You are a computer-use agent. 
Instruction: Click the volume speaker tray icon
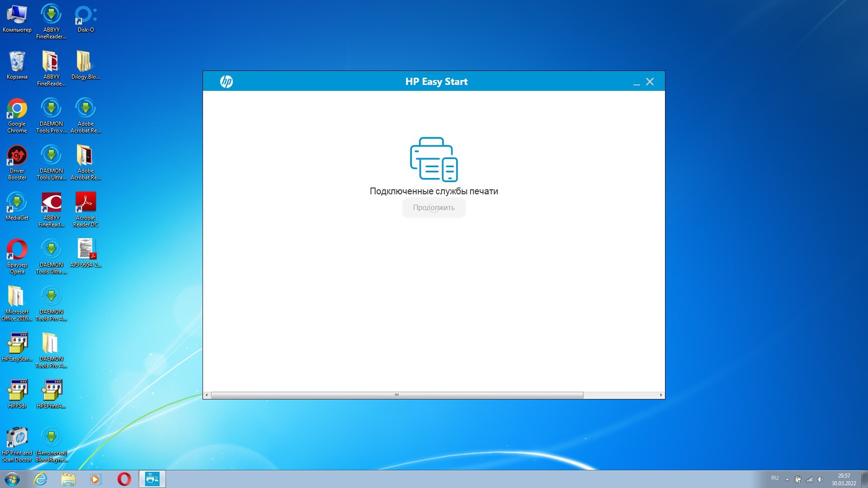(x=820, y=479)
